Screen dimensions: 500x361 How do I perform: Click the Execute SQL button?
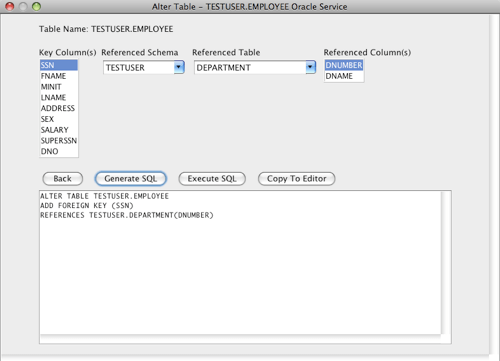(212, 179)
